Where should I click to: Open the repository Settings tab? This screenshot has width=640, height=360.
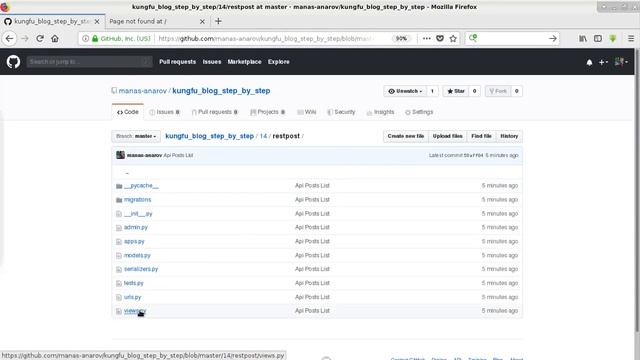pyautogui.click(x=419, y=112)
